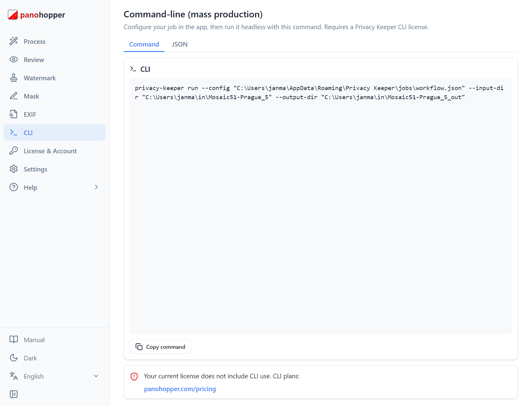The image size is (532, 406).
Task: Open the Process section label
Action: click(35, 41)
